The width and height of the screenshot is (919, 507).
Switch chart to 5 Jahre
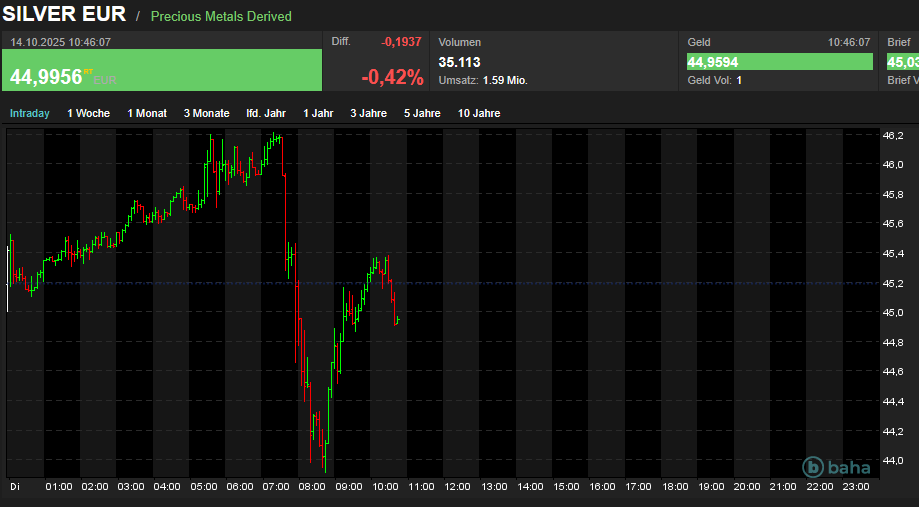click(x=422, y=113)
